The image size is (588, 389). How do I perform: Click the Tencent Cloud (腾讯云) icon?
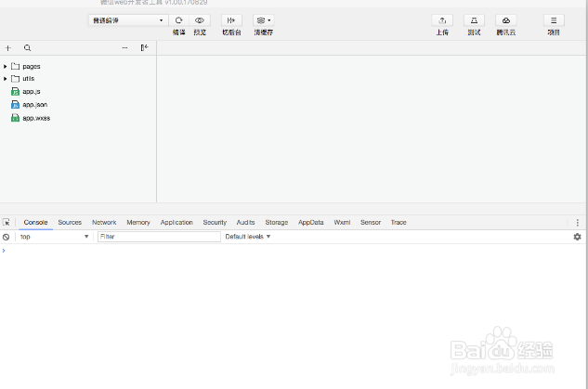click(506, 20)
